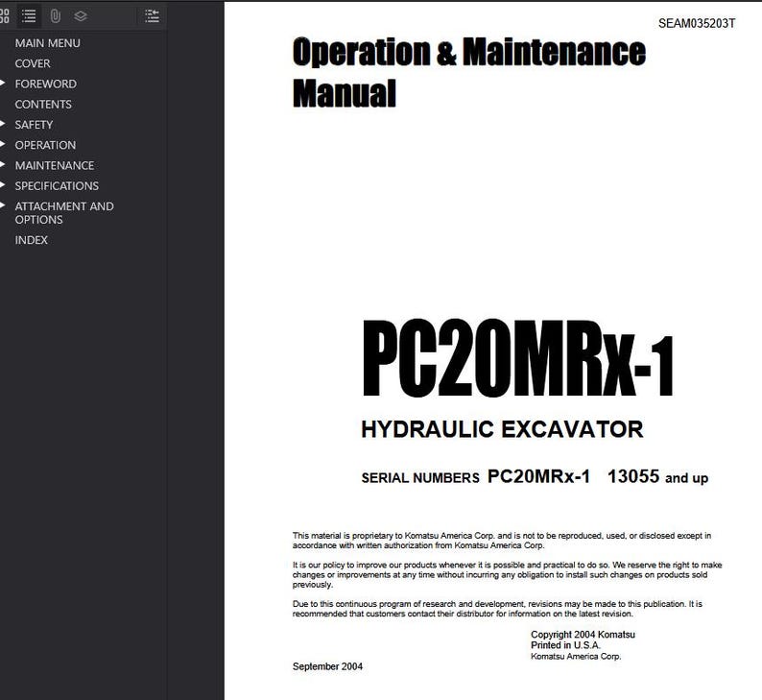
Task: Open the MAINTENANCE bookmark
Action: [x=55, y=166]
